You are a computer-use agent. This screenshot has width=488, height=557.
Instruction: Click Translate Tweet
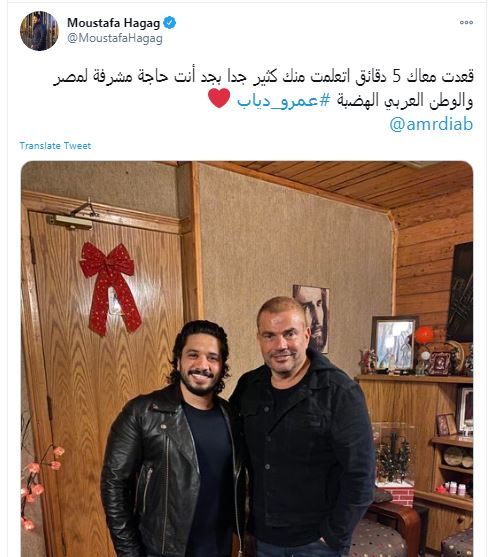click(x=55, y=146)
